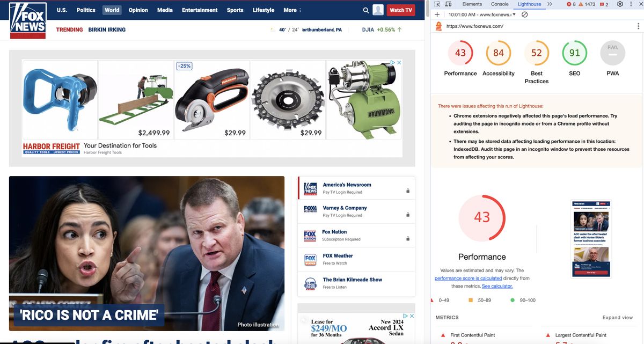Expand the More navigation menu
Image resolution: width=644 pixels, height=344 pixels.
pyautogui.click(x=291, y=10)
